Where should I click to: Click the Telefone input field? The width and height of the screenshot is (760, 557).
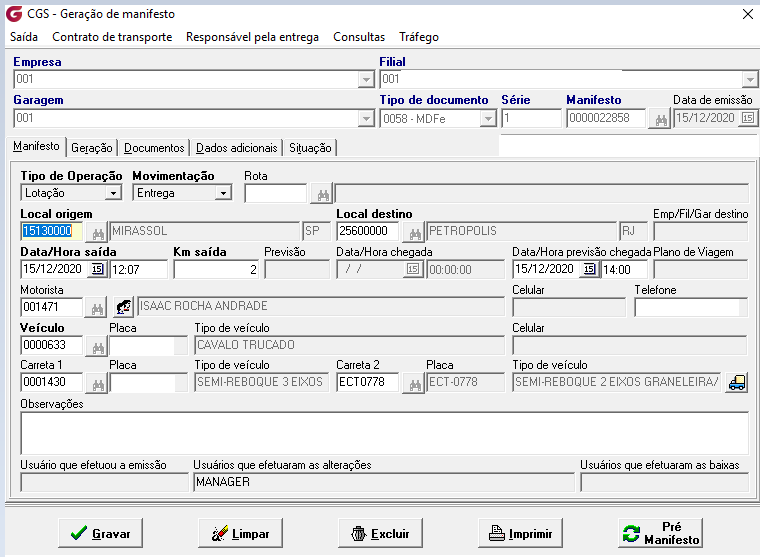(691, 307)
